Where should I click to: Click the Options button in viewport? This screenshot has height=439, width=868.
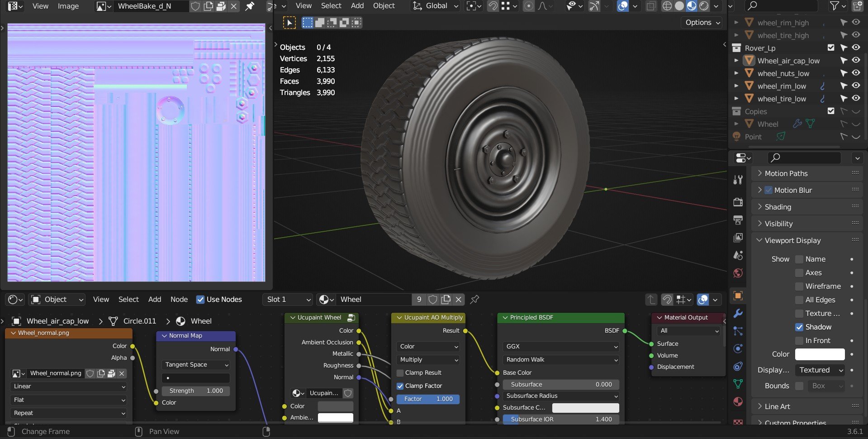coord(702,22)
